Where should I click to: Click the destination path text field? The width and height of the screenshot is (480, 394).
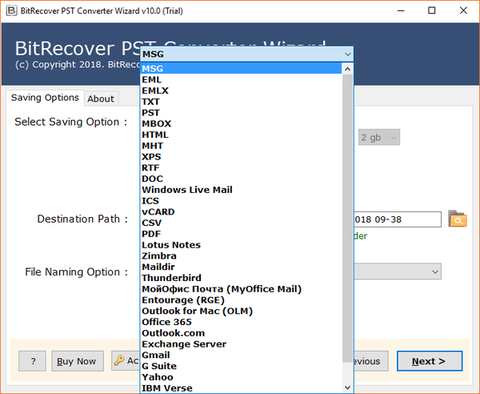398,219
